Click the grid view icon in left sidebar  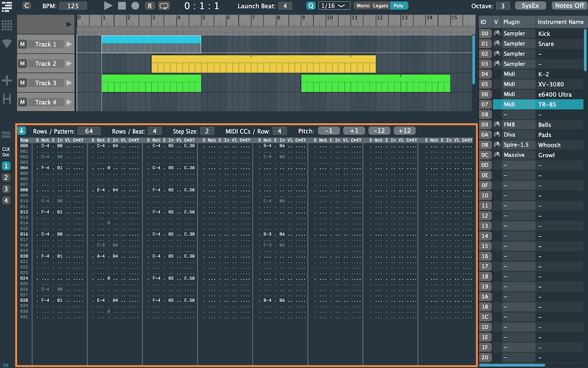tap(7, 26)
